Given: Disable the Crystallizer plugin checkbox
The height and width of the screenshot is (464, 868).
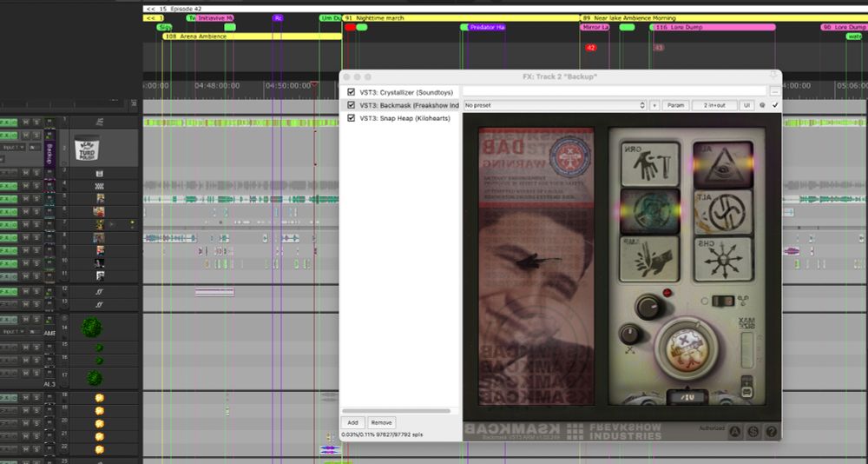Looking at the screenshot, I should [x=351, y=92].
